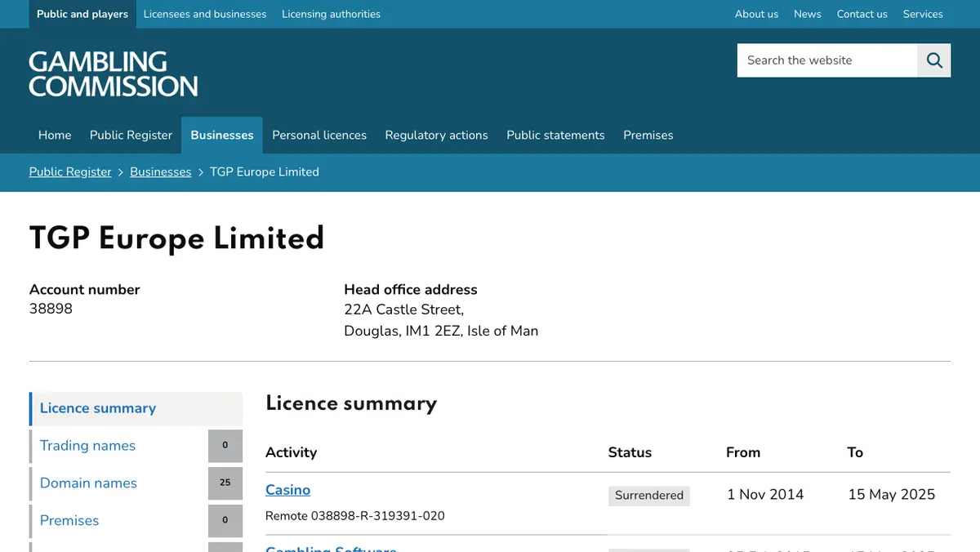Go to Regulatory actions section
980x552 pixels.
pos(436,136)
